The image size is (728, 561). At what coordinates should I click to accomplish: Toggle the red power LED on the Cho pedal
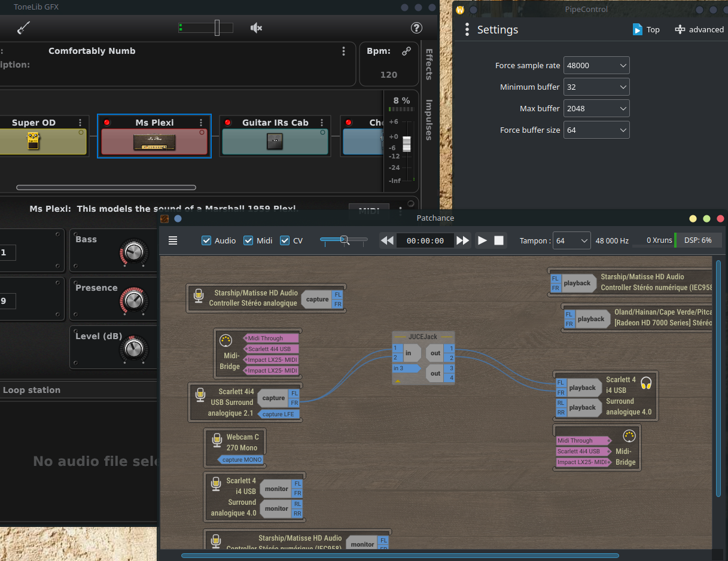(x=349, y=123)
